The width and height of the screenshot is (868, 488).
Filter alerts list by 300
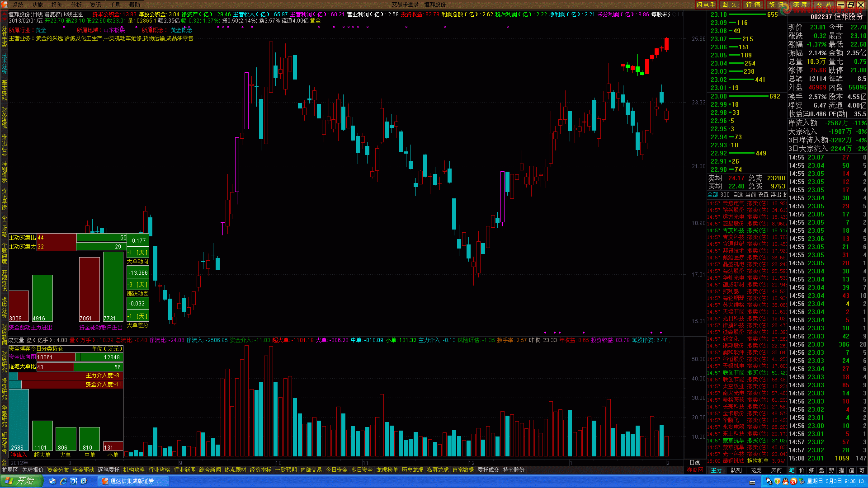tap(725, 195)
